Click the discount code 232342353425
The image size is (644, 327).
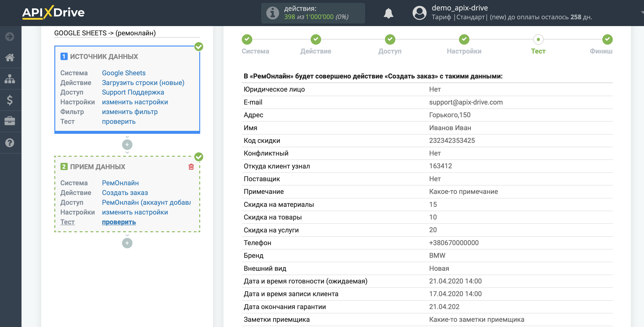(452, 141)
